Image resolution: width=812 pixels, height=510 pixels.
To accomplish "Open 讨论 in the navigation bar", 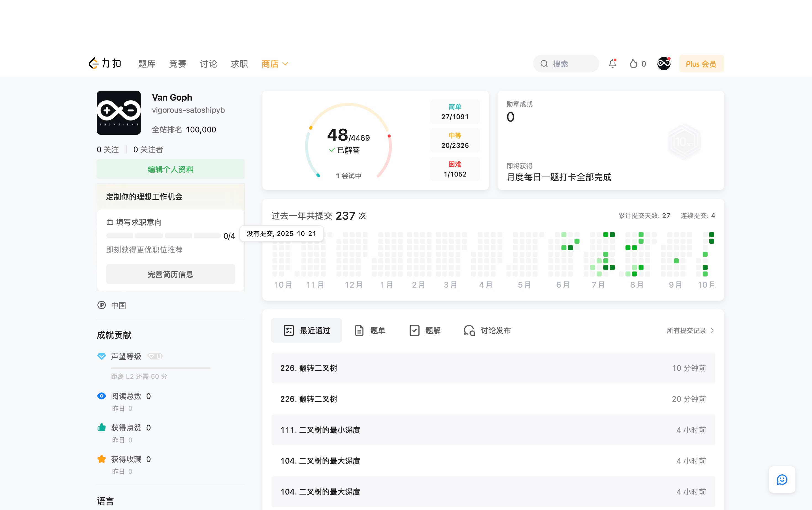I will click(209, 64).
